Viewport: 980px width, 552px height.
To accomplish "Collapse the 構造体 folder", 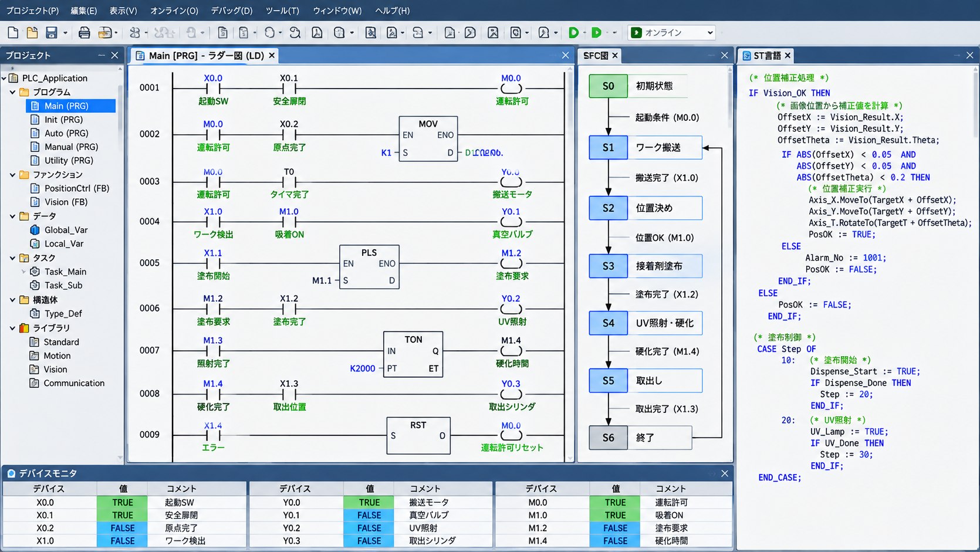I will 12,300.
